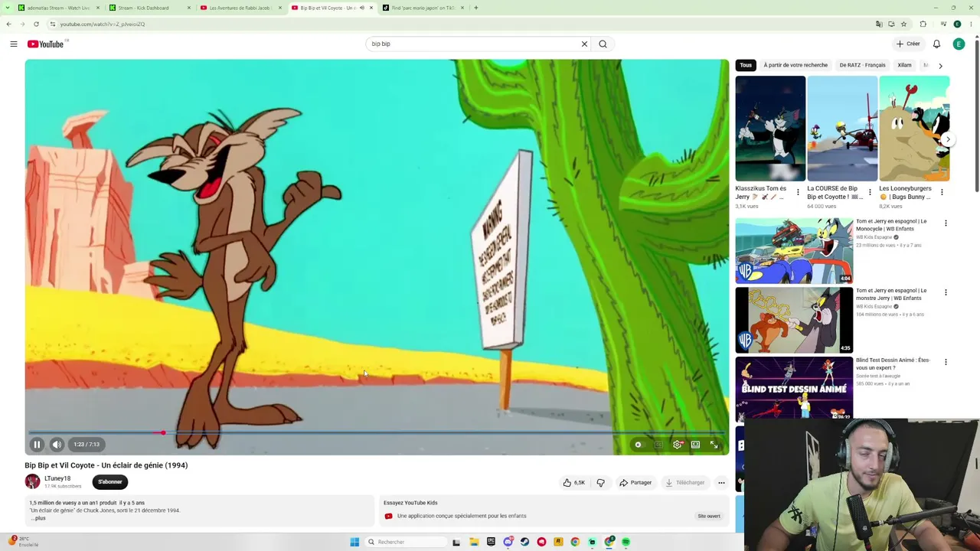
Task: Show more filter chips with arrow
Action: coord(940,66)
